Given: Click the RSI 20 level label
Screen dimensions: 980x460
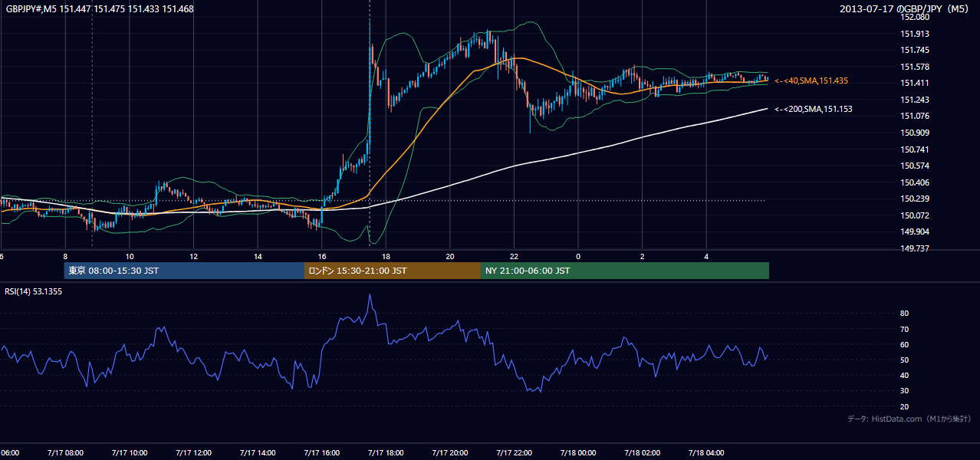Looking at the screenshot, I should [905, 406].
